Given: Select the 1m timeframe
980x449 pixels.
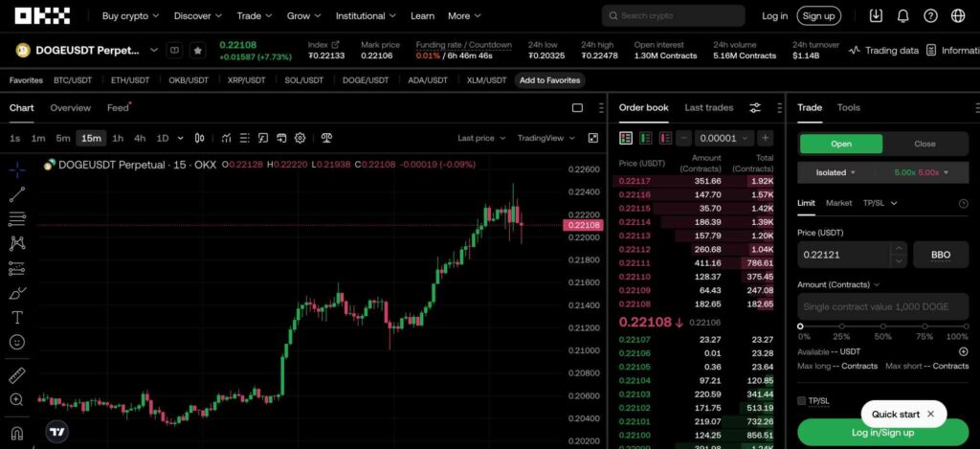Looking at the screenshot, I should click(x=38, y=138).
